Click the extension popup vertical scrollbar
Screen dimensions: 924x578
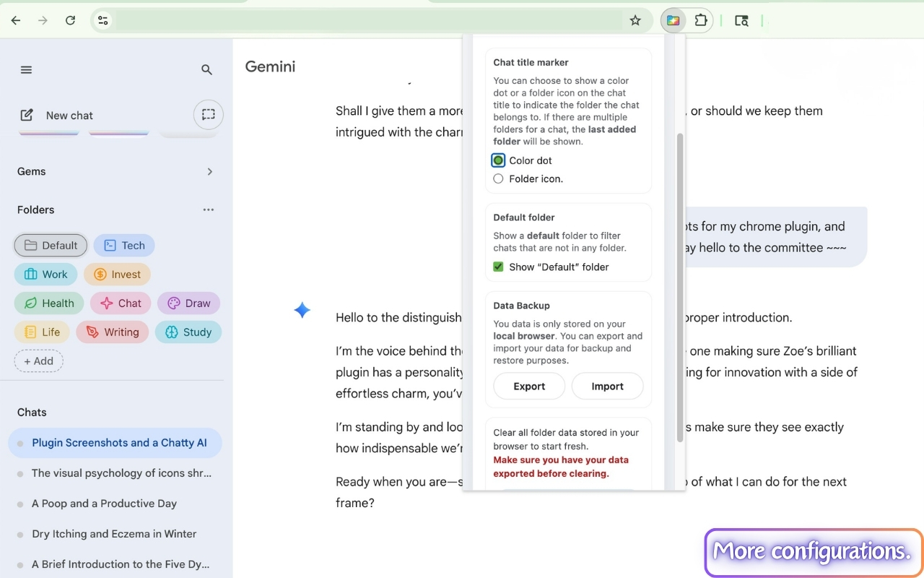(x=679, y=288)
